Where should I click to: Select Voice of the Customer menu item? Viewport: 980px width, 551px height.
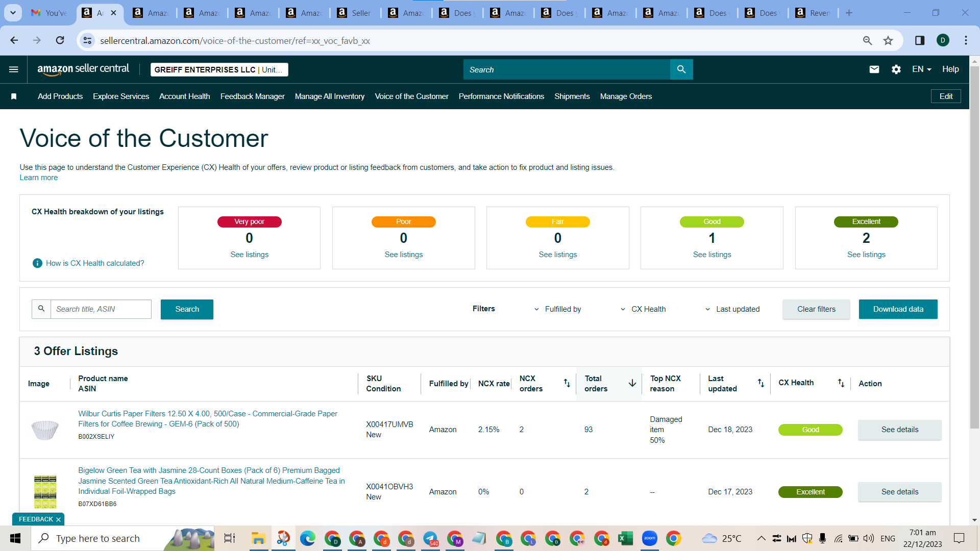pos(412,96)
